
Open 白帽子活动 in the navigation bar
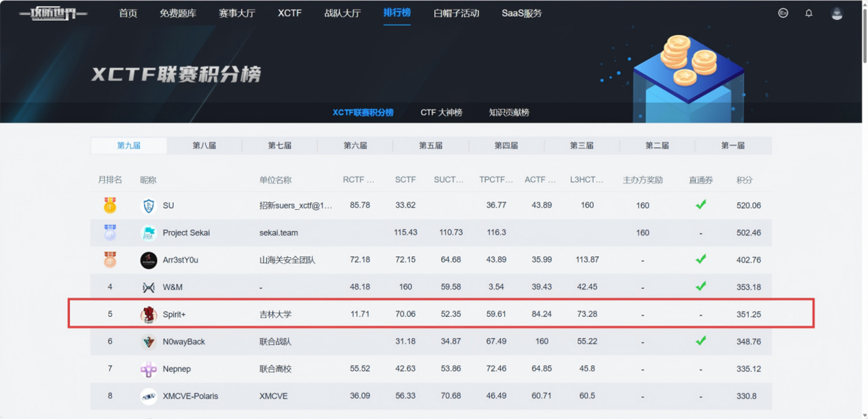456,13
